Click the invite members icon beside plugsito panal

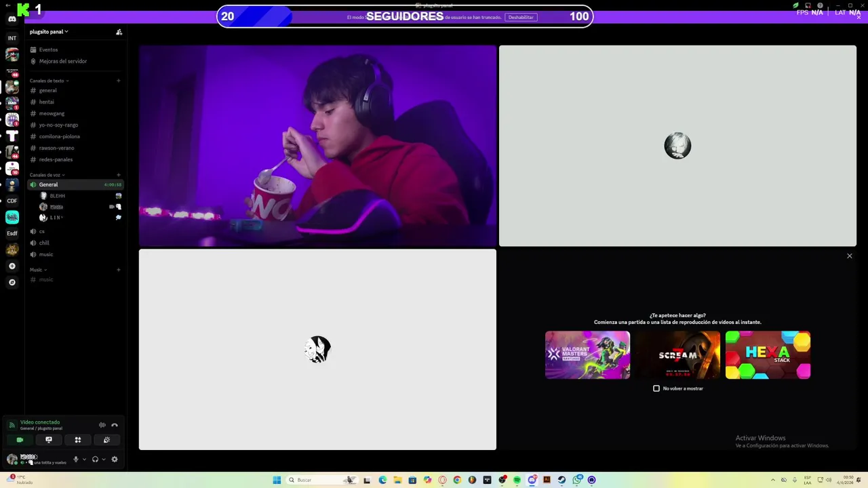tap(119, 32)
